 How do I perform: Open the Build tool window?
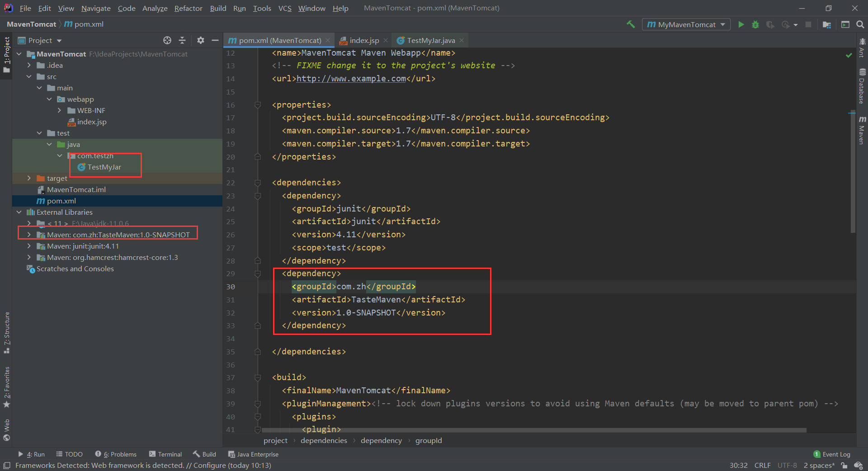point(205,454)
